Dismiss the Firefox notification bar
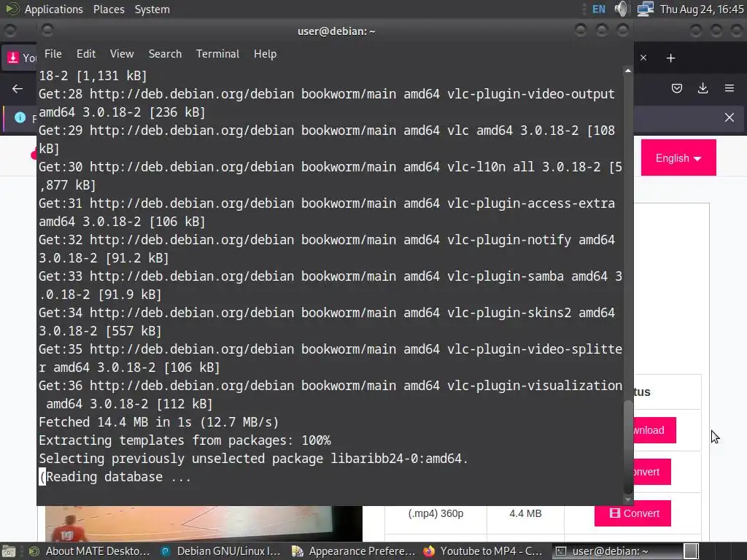The width and height of the screenshot is (747, 560). (729, 117)
